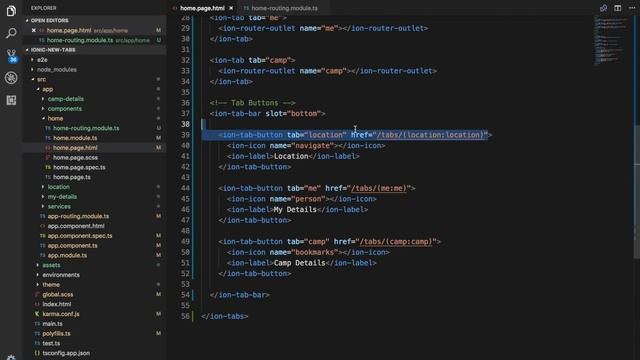This screenshot has width=640, height=360.
Task: Close the home.page.html editor tab
Action: (231, 8)
